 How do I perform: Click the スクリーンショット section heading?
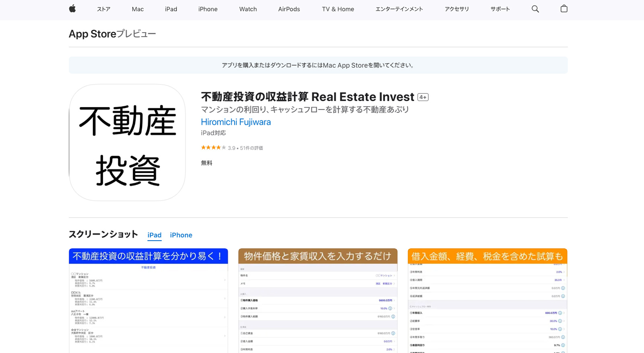103,234
